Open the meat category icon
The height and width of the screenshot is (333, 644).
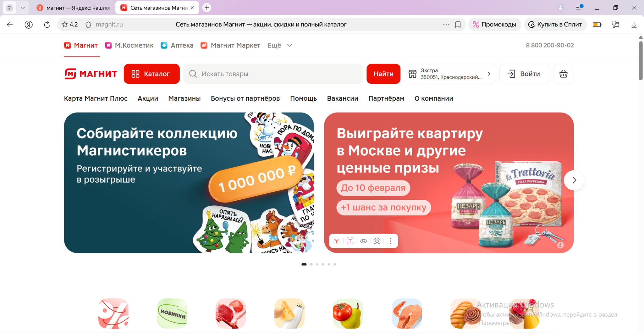coord(231,314)
